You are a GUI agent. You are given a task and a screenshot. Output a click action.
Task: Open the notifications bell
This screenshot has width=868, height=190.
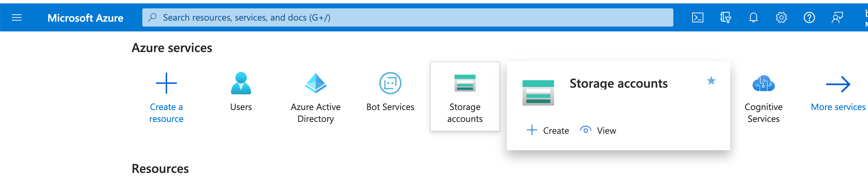(x=753, y=17)
